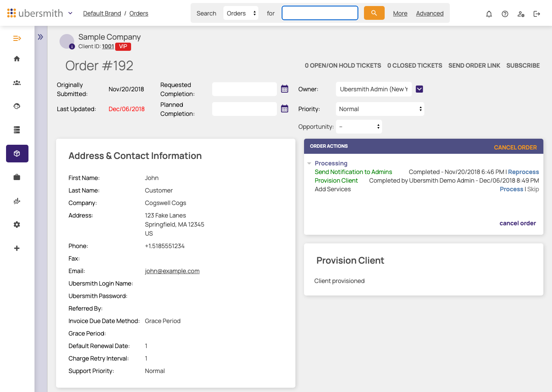Open Advanced search link
Viewport: 552px width, 392px height.
point(430,13)
